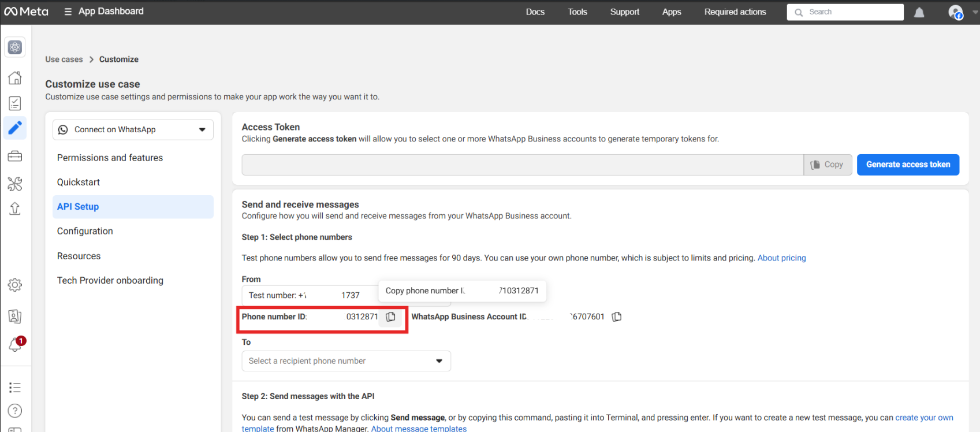
Task: Open the Quickstart section
Action: (x=79, y=182)
